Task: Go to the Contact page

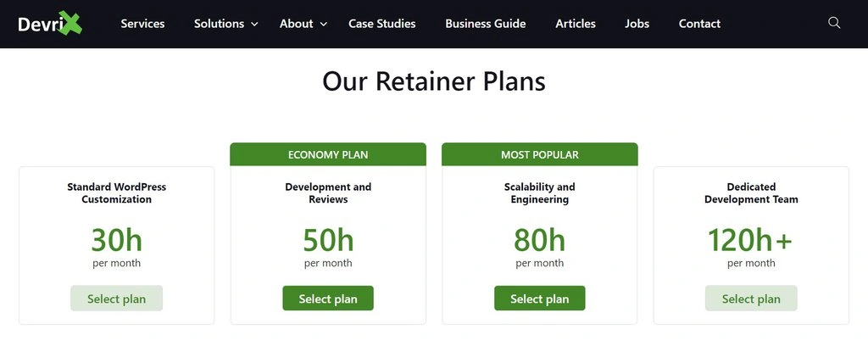Action: (x=699, y=24)
